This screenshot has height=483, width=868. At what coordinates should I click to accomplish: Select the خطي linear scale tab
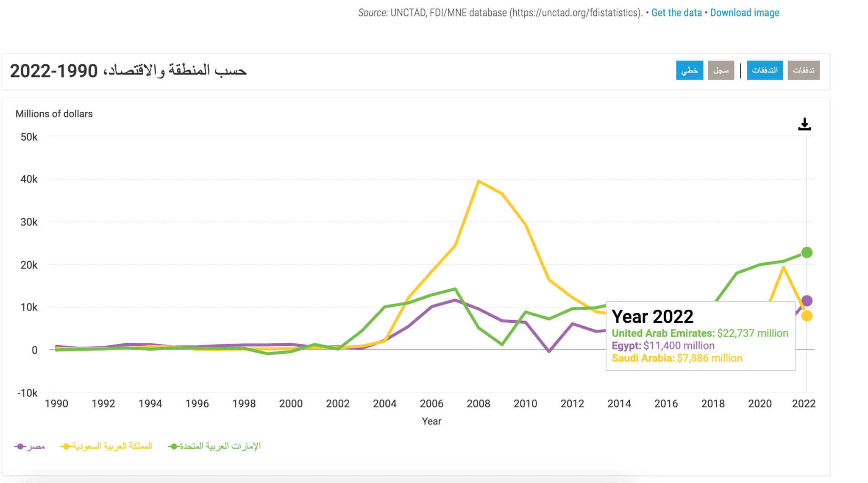pos(689,70)
